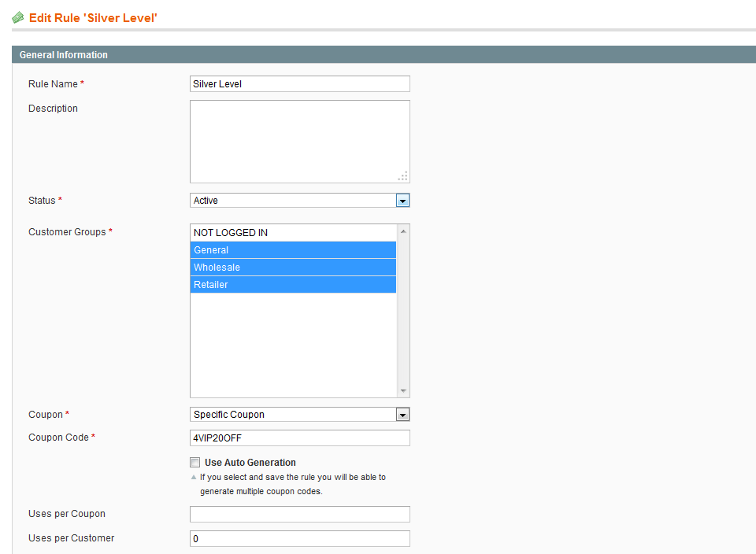This screenshot has height=554, width=756.
Task: Click the Use Auto Generation label text
Action: click(x=250, y=463)
